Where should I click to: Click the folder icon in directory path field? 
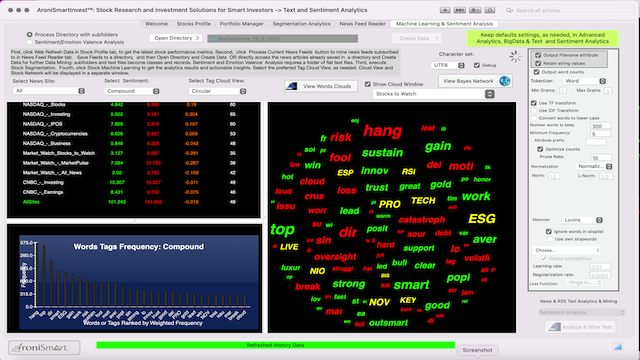coord(213,39)
